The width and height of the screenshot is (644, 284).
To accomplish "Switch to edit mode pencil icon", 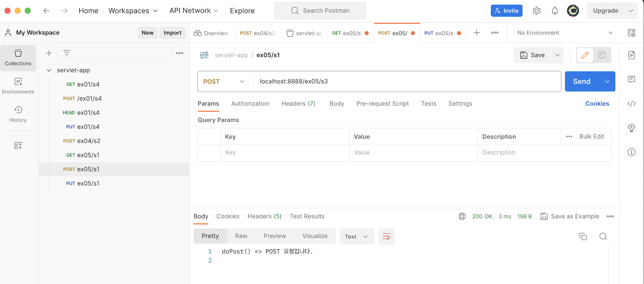I will click(x=585, y=55).
